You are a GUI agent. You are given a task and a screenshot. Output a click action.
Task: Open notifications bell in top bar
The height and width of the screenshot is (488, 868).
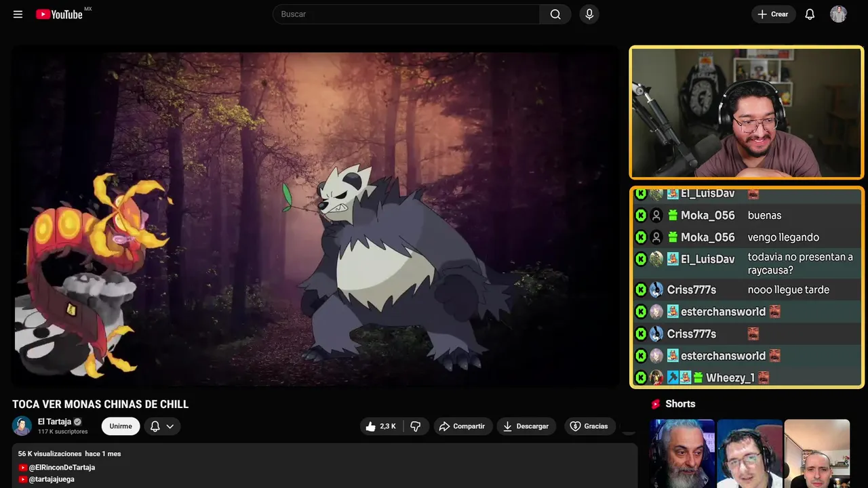(810, 14)
